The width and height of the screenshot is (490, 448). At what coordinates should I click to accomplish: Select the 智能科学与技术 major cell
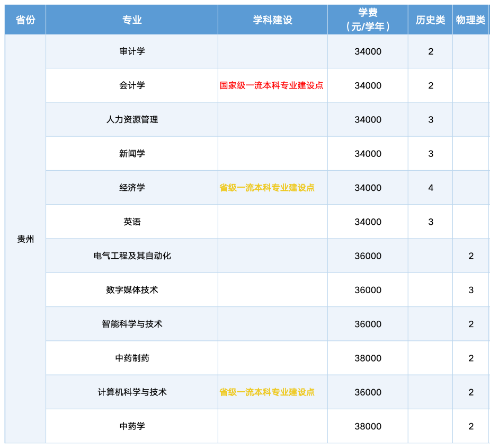click(132, 324)
